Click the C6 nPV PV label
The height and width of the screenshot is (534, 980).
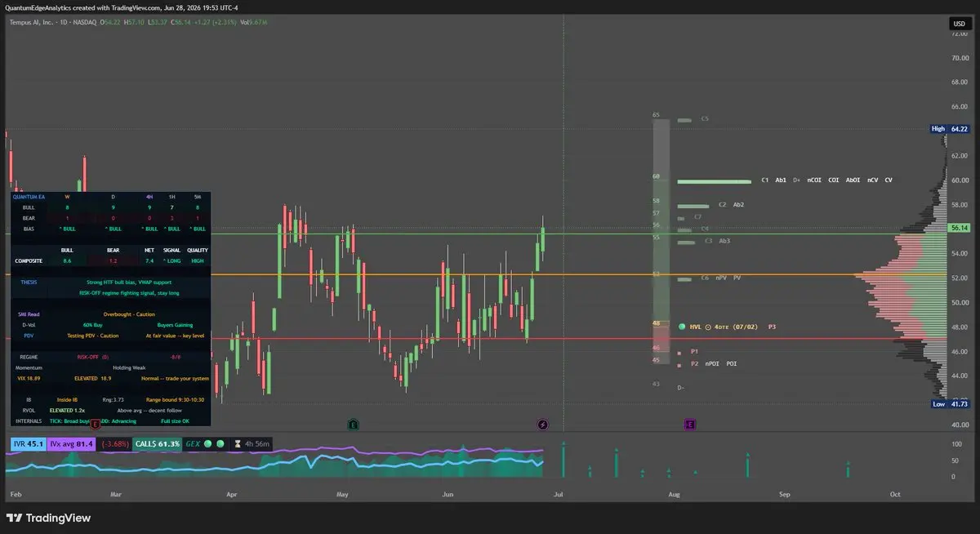(x=721, y=278)
